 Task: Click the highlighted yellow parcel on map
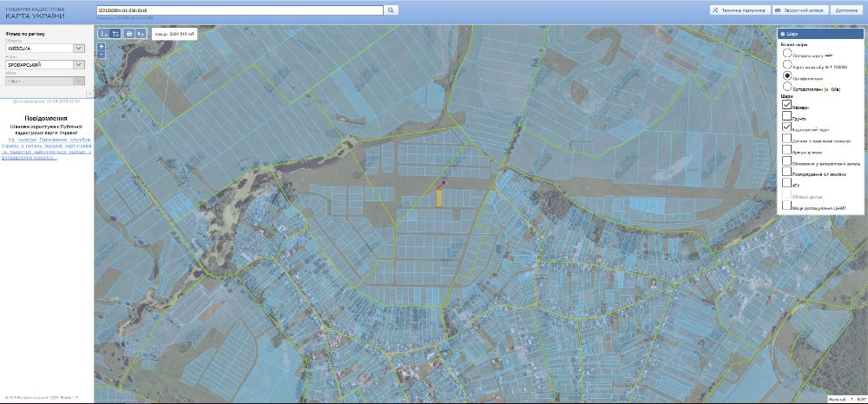click(x=439, y=198)
